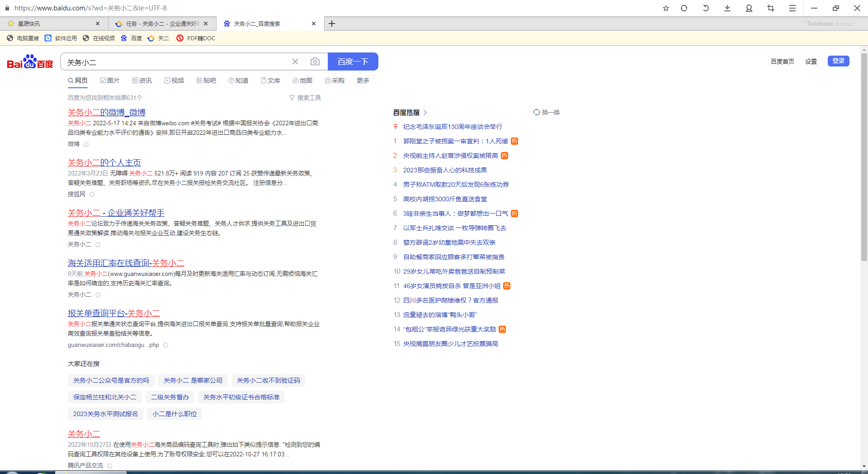
Task: Click into the Baidu search input field
Action: click(176, 62)
